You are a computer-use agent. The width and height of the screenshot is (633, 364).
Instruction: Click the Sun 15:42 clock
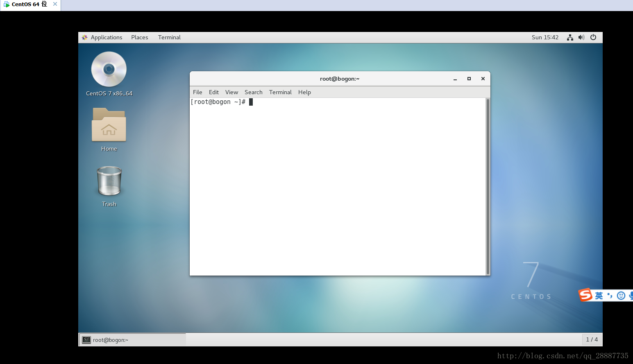(545, 37)
